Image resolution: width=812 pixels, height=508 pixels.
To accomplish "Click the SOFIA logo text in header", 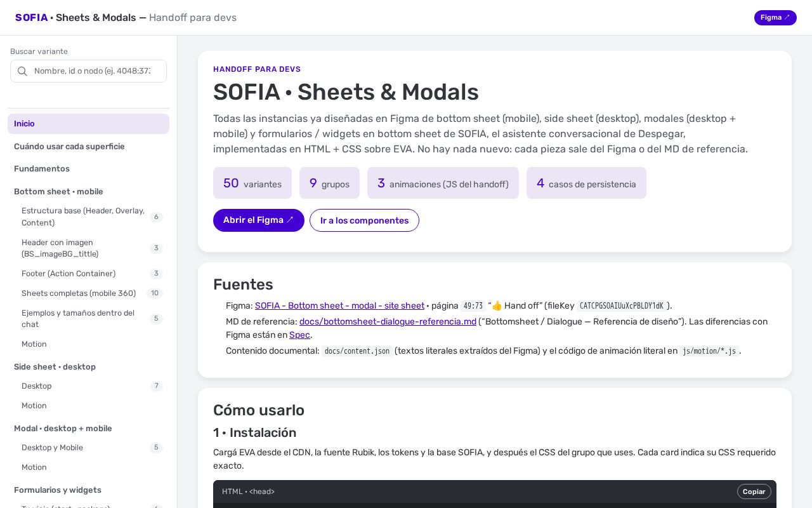I will pos(32,18).
